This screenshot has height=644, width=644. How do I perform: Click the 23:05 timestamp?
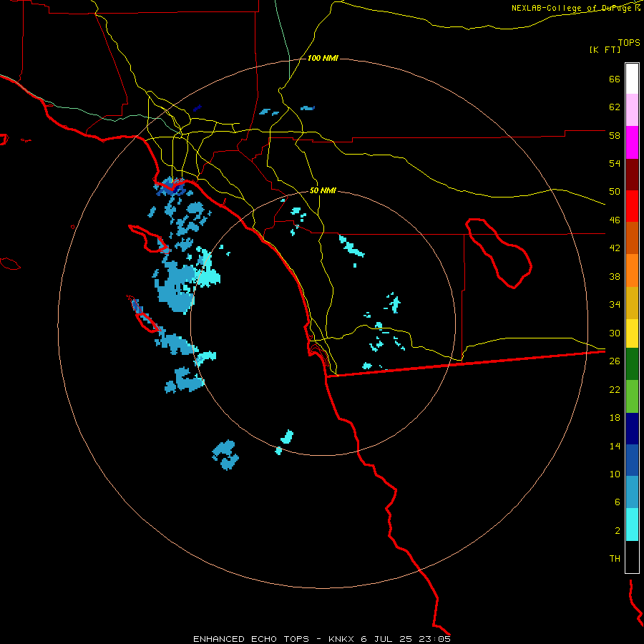tap(434, 639)
